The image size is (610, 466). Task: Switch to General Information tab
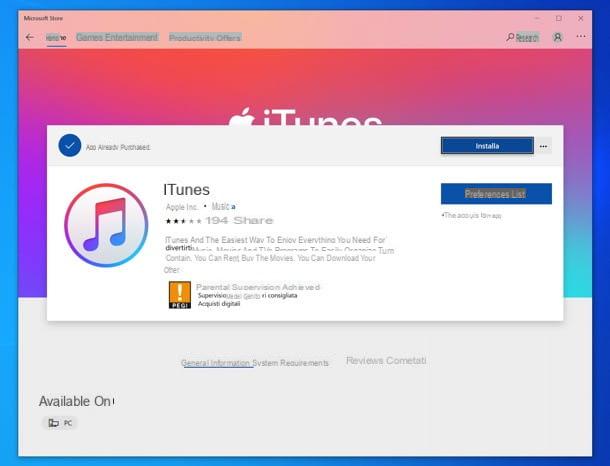pos(215,363)
